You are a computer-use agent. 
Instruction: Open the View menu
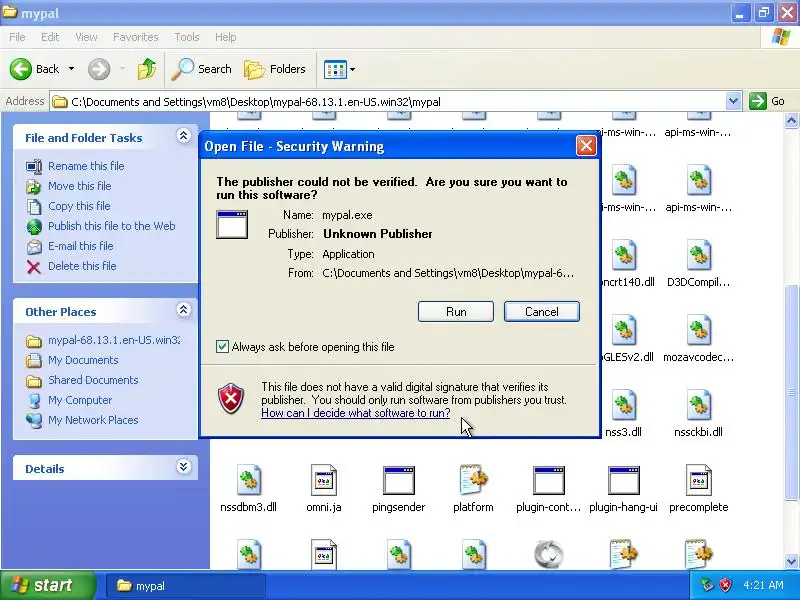pyautogui.click(x=86, y=37)
